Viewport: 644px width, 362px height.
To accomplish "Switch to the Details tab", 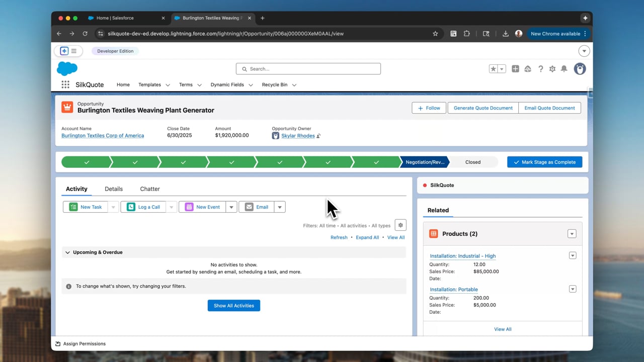I will 114,189.
